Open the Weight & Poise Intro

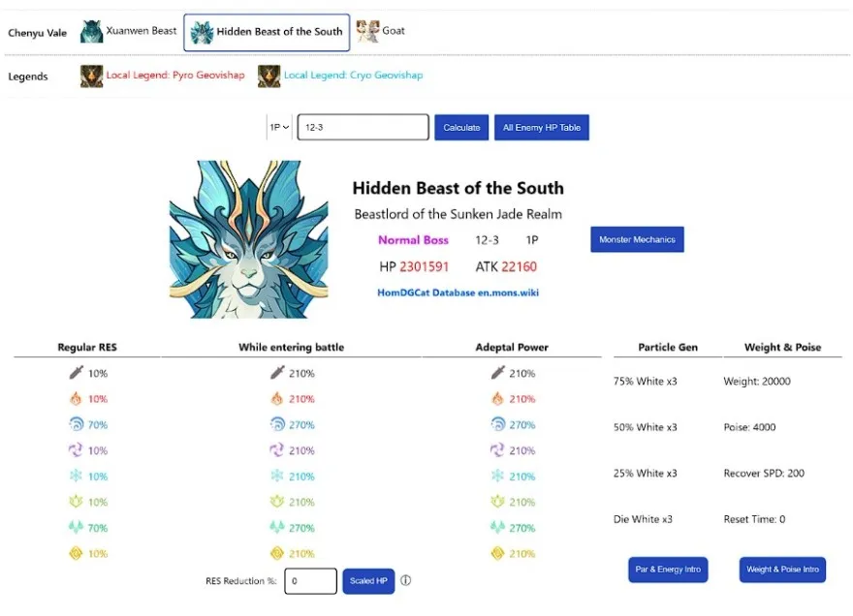tap(783, 570)
